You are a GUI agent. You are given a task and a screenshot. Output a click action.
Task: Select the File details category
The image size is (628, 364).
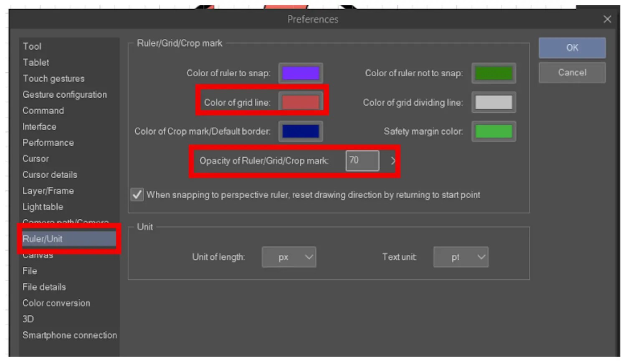click(44, 287)
